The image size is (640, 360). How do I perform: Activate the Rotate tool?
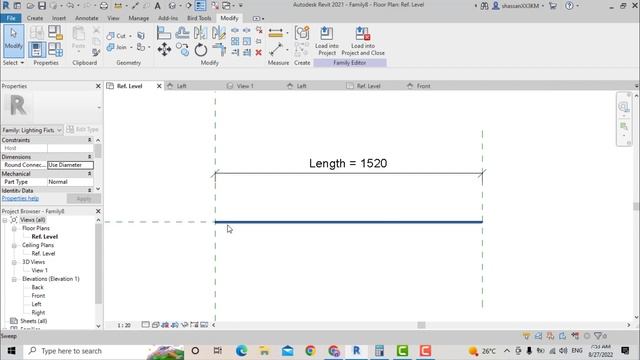[x=200, y=50]
